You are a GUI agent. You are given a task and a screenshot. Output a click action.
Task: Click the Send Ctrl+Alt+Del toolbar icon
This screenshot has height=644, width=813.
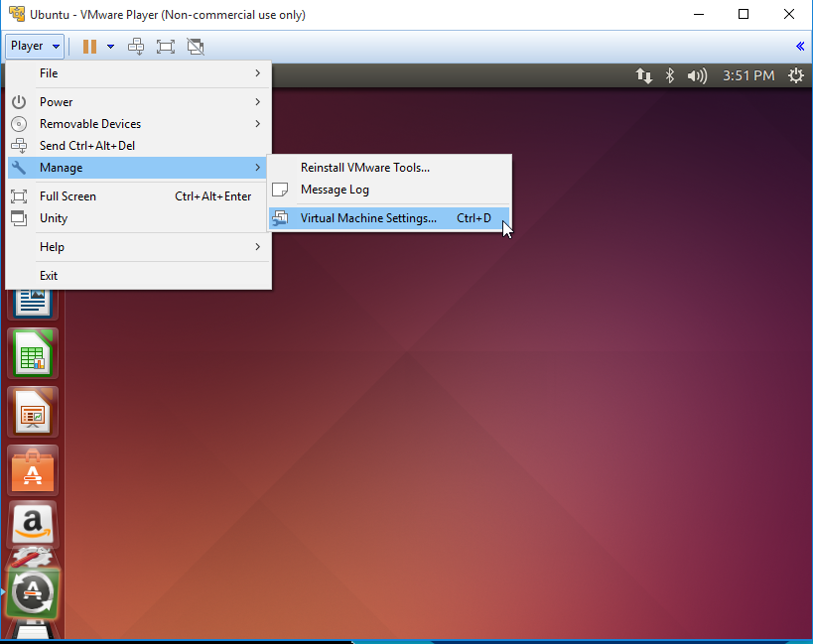[x=136, y=46]
